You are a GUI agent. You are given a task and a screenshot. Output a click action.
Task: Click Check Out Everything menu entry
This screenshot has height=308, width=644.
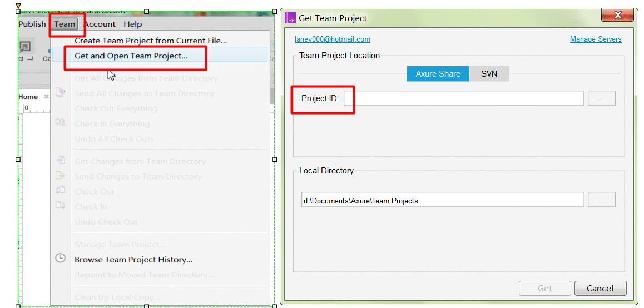click(116, 109)
